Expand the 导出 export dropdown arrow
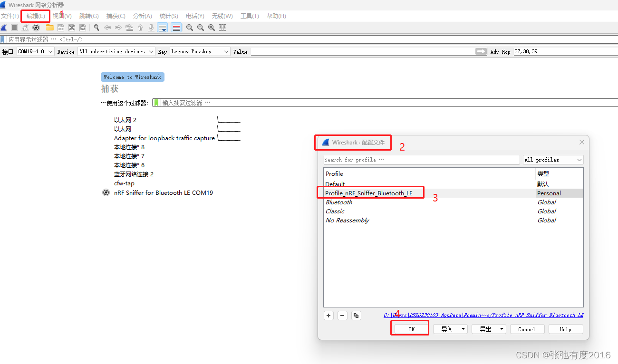 [502, 329]
